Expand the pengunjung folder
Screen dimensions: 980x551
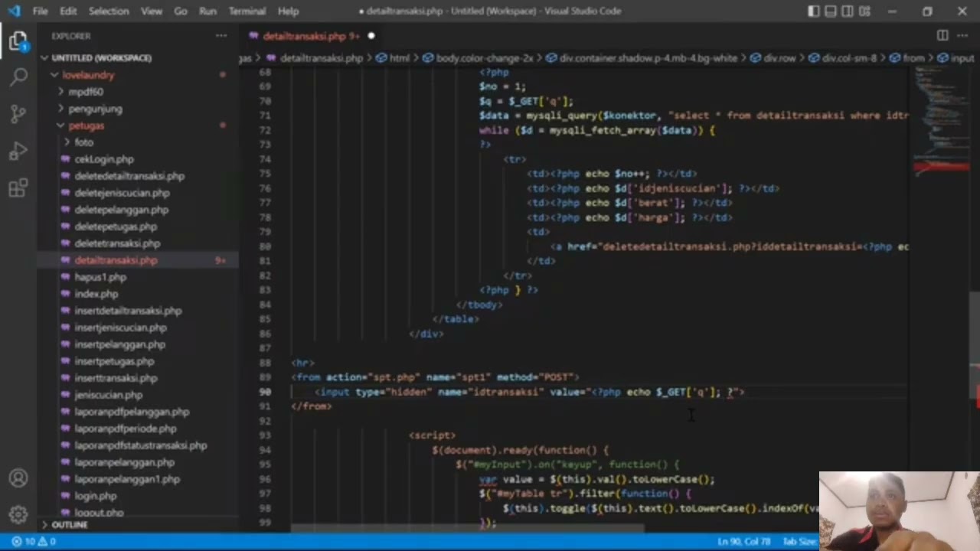pos(95,109)
